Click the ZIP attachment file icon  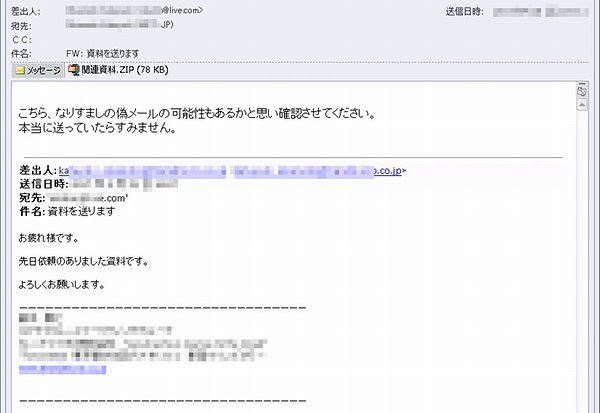coord(73,70)
